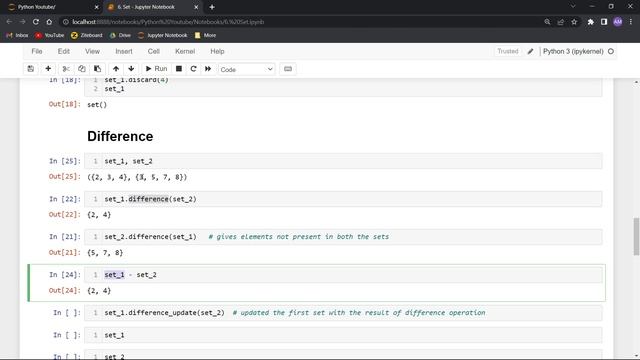Bookmark this page with the star icon

tap(574, 22)
